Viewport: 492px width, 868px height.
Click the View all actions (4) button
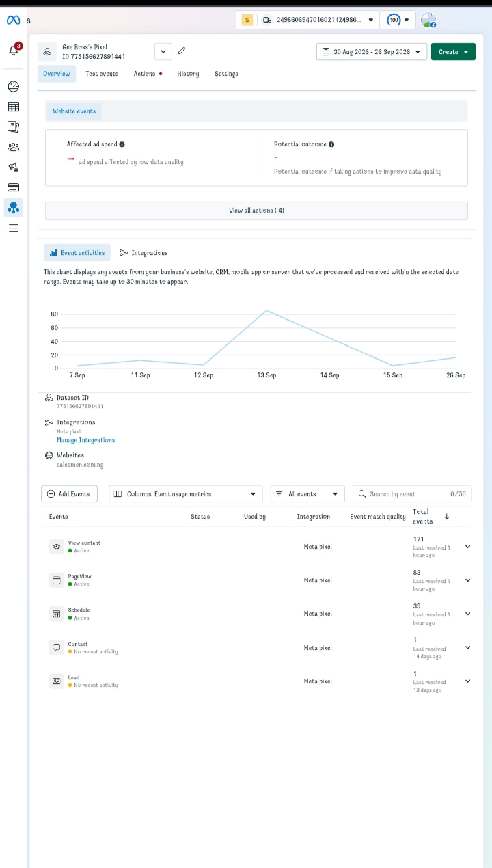click(256, 211)
